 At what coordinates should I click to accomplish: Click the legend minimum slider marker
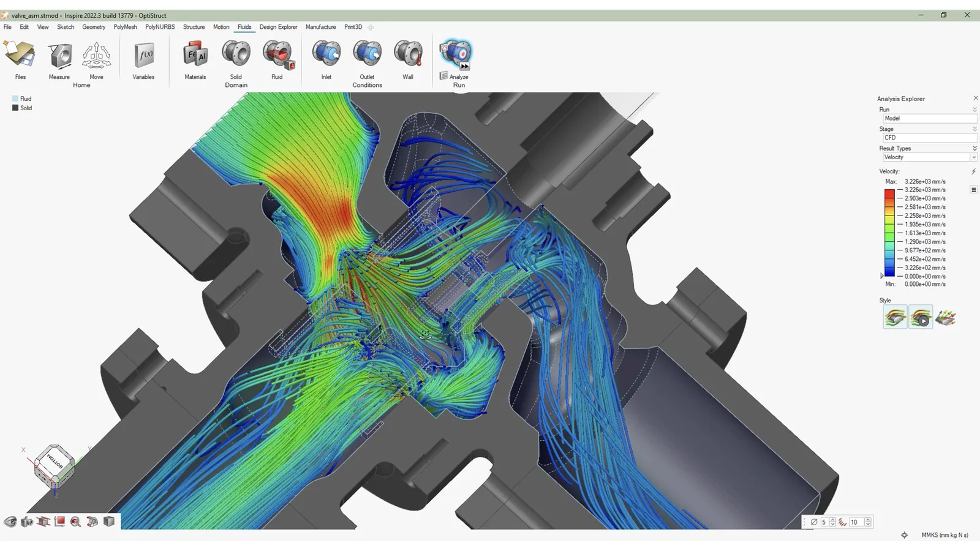click(882, 276)
